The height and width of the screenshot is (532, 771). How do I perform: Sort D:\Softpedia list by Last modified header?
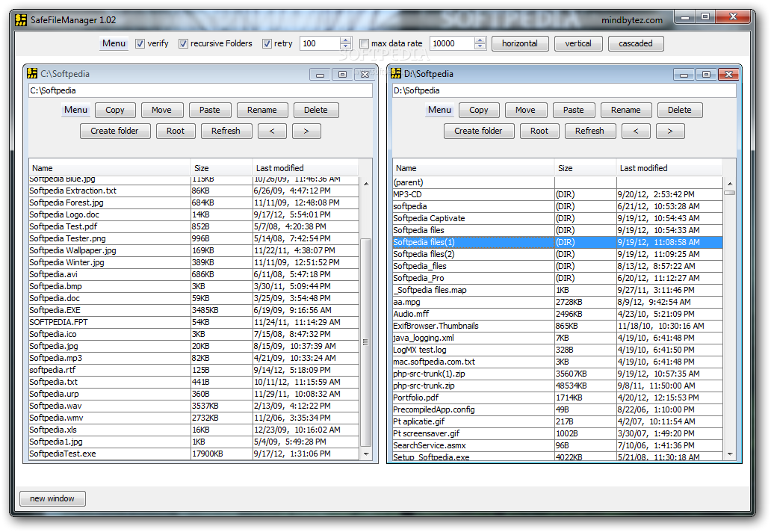pos(669,167)
